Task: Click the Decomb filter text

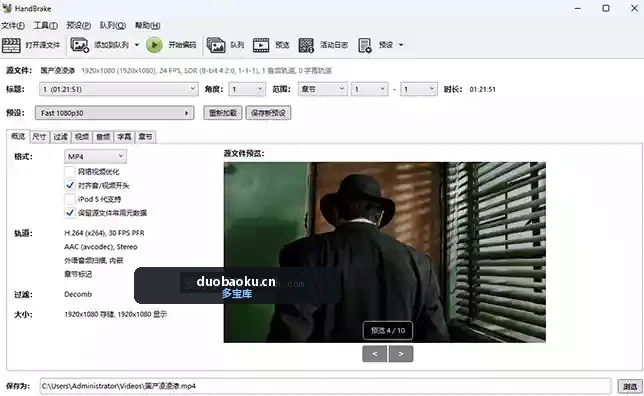Action: tap(78, 294)
